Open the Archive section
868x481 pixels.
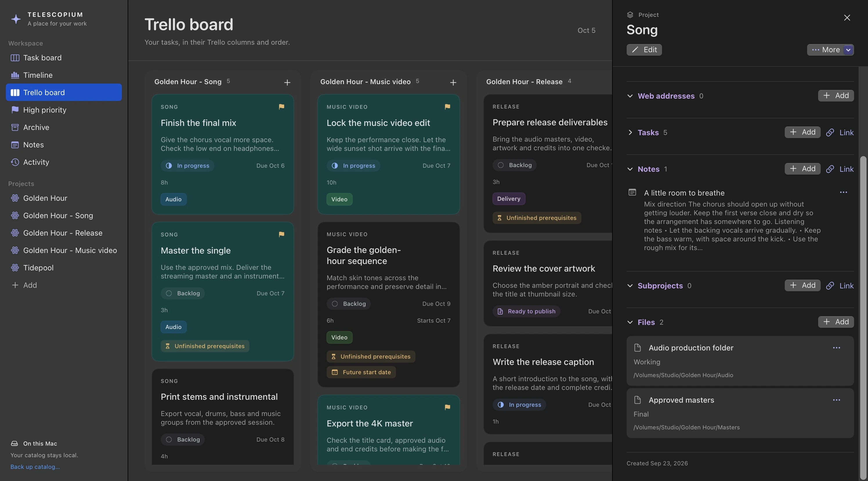(x=64, y=127)
